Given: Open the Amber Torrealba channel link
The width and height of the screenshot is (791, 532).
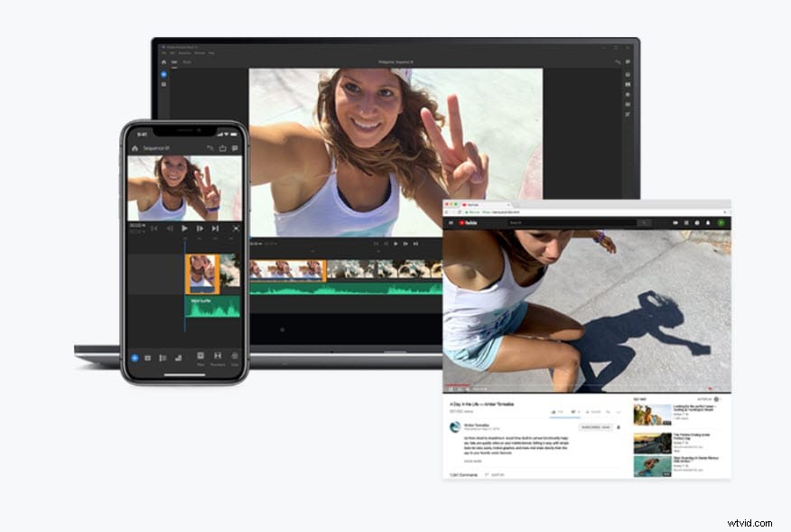Looking at the screenshot, I should click(x=476, y=425).
